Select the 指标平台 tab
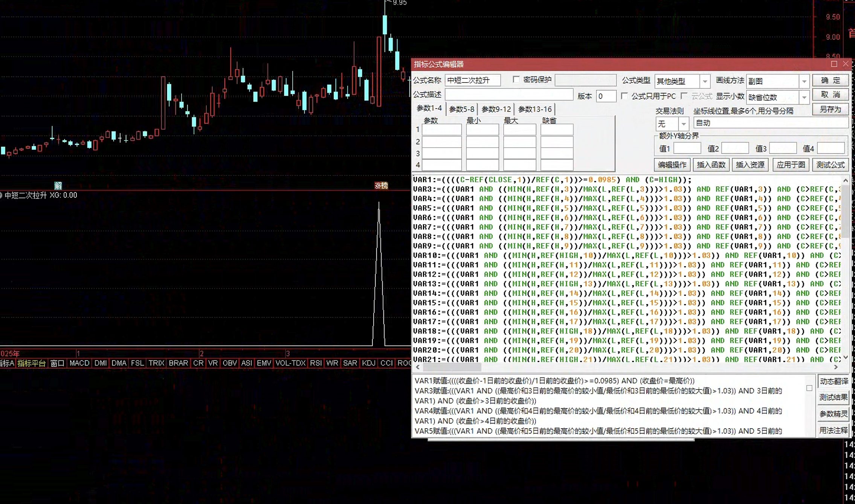The height and width of the screenshot is (504, 855). tap(32, 363)
